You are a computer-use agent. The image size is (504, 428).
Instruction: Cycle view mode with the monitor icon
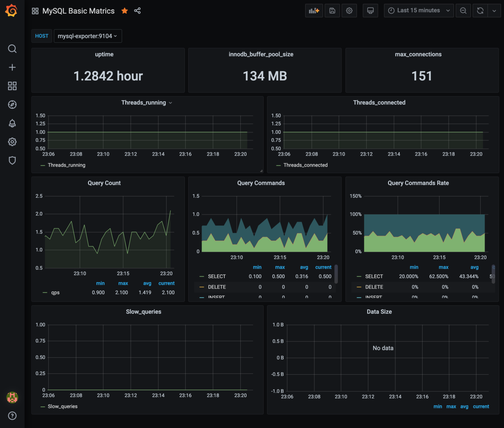[370, 10]
